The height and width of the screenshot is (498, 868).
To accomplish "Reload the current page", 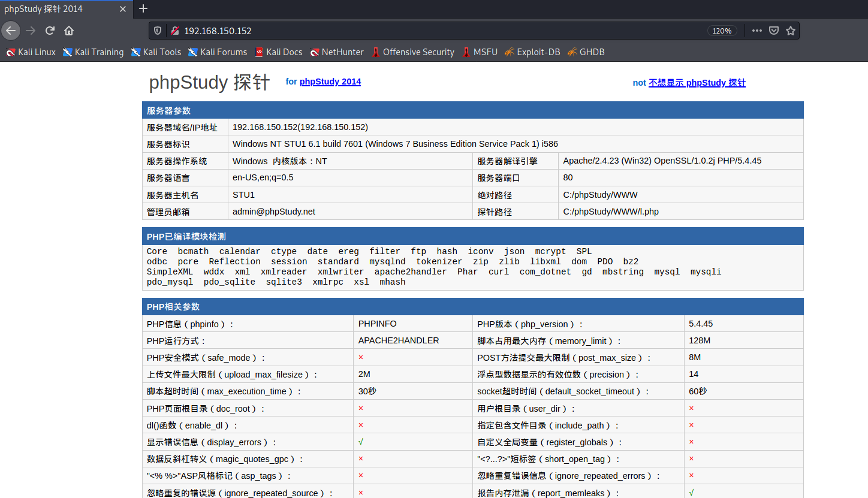I will pyautogui.click(x=50, y=31).
